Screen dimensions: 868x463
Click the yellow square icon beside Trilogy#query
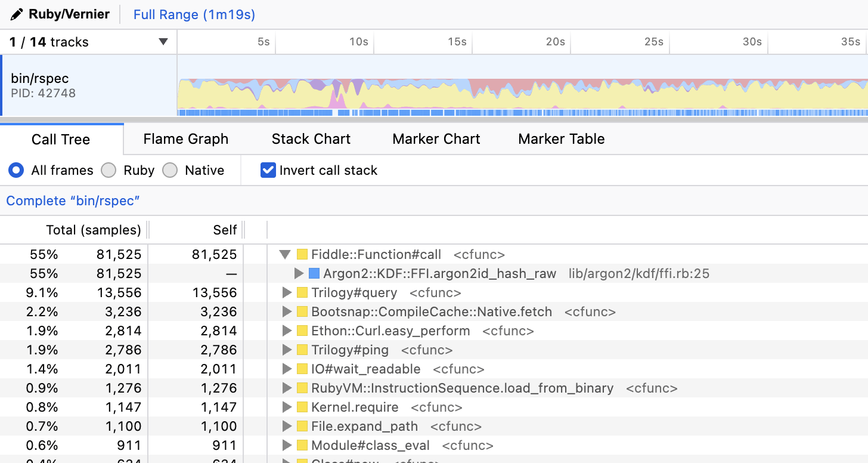click(302, 293)
